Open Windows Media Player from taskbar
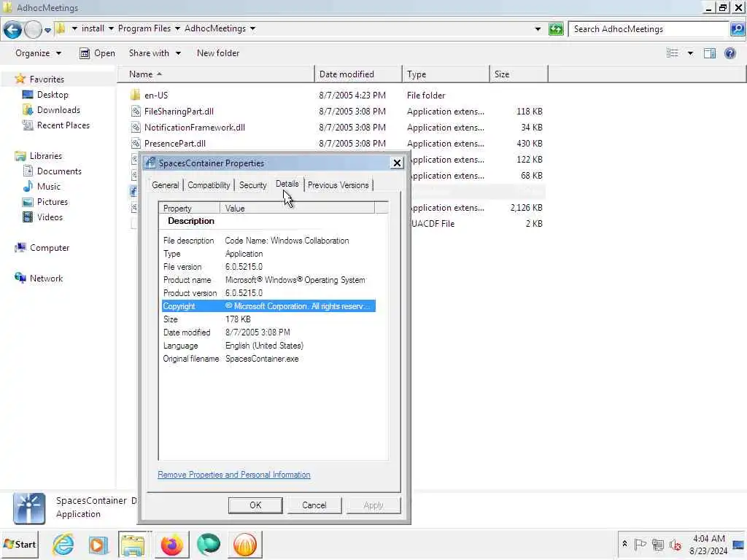This screenshot has height=560, width=747. (x=98, y=545)
